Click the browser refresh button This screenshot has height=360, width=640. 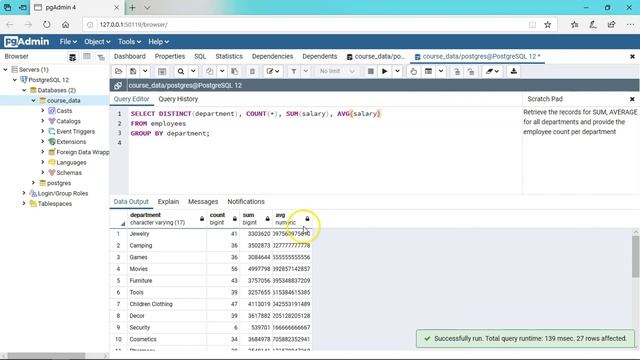(x=47, y=24)
